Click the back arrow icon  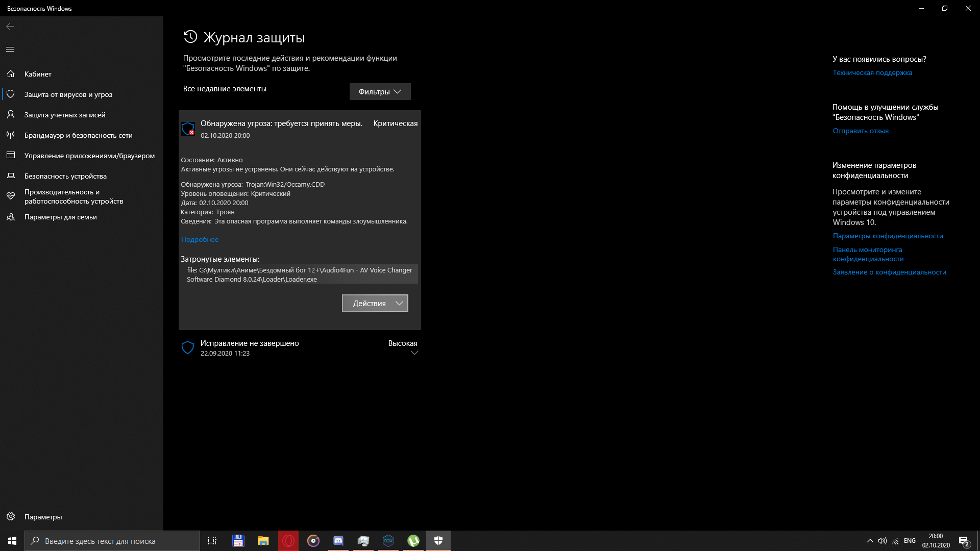coord(10,27)
